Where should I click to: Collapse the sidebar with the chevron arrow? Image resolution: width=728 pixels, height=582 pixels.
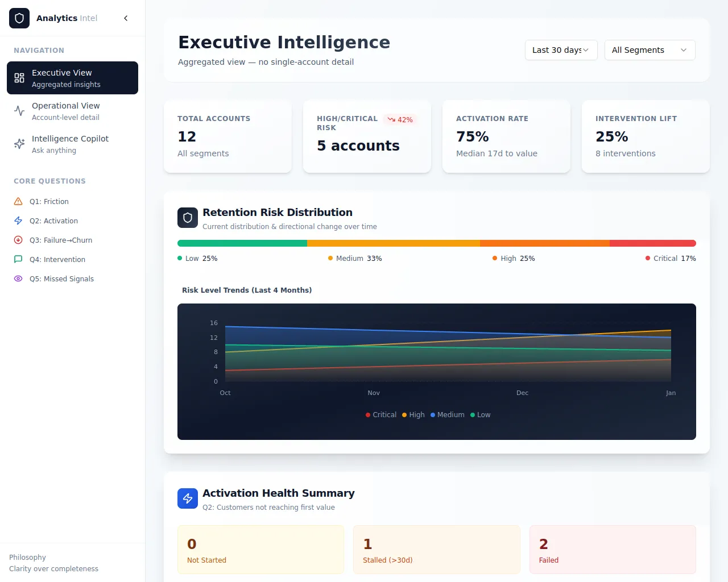126,18
